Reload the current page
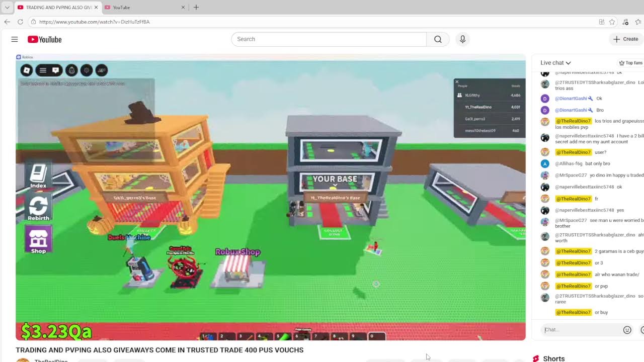The height and width of the screenshot is (362, 644). tap(20, 22)
